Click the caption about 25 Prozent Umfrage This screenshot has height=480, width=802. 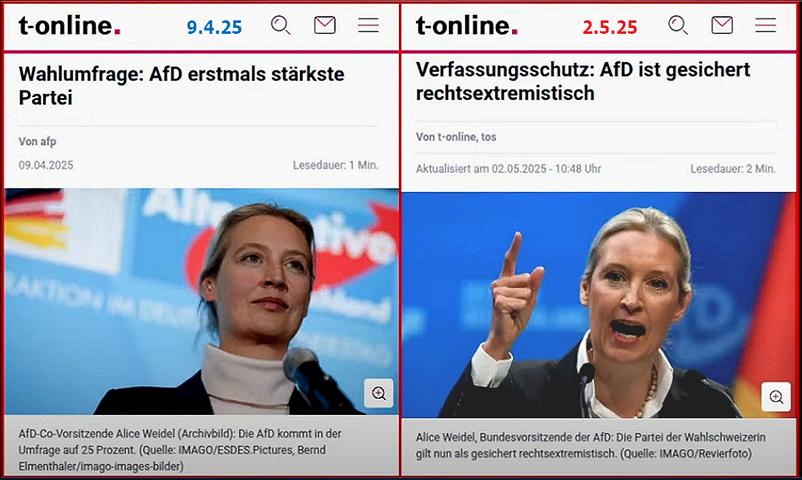click(x=180, y=449)
